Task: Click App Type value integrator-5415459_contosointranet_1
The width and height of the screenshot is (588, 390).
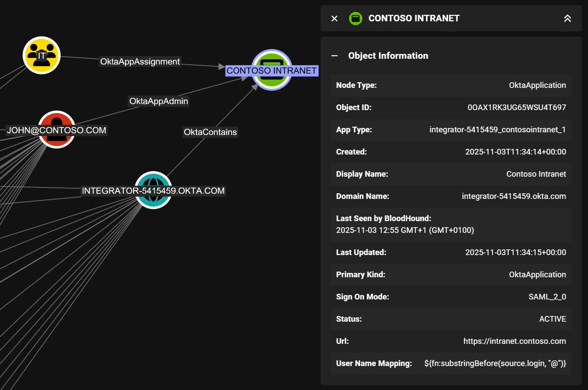Action: 497,130
